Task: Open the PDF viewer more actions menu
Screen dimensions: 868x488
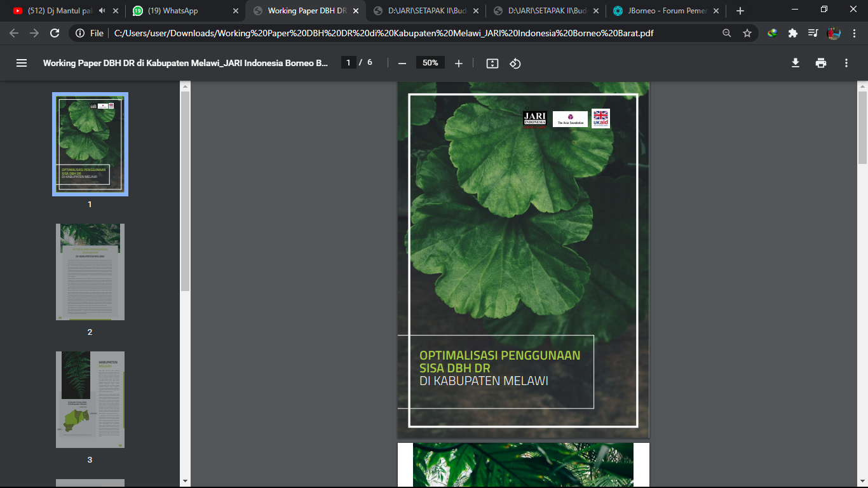Action: 846,63
